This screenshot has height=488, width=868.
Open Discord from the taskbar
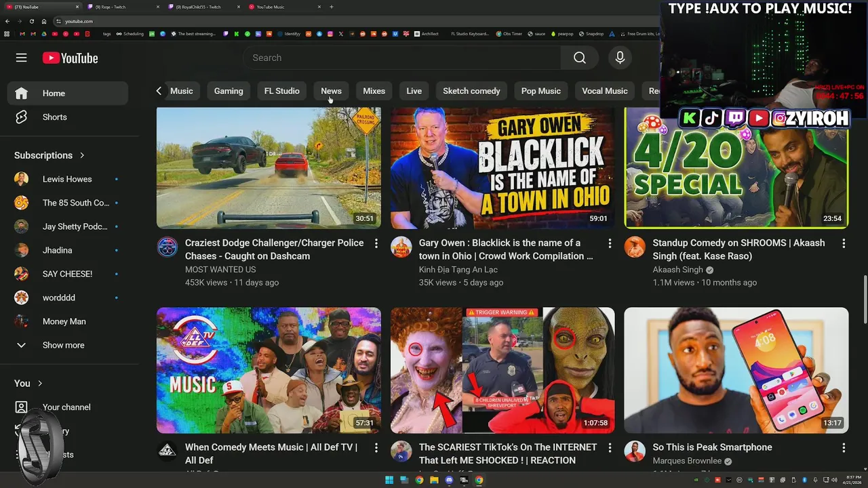click(x=449, y=480)
